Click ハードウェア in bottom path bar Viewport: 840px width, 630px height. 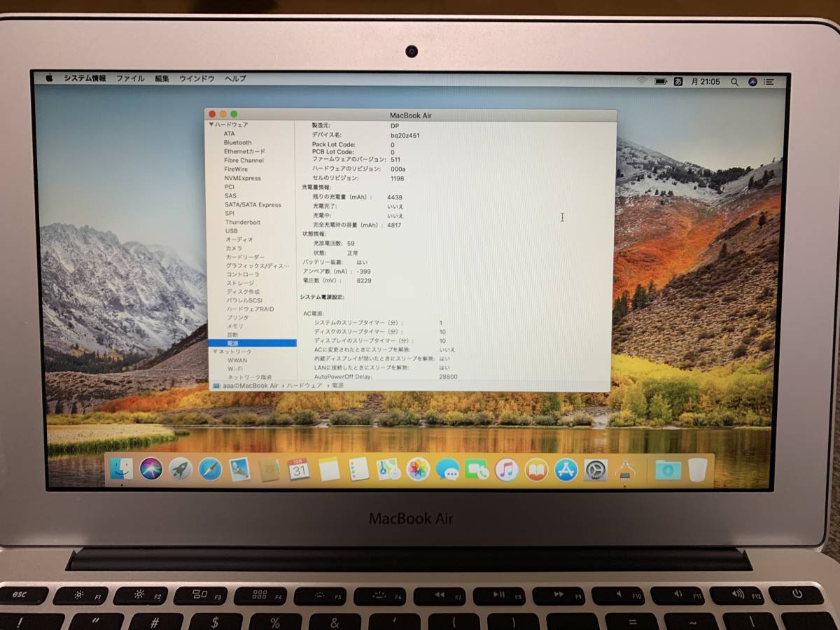304,386
